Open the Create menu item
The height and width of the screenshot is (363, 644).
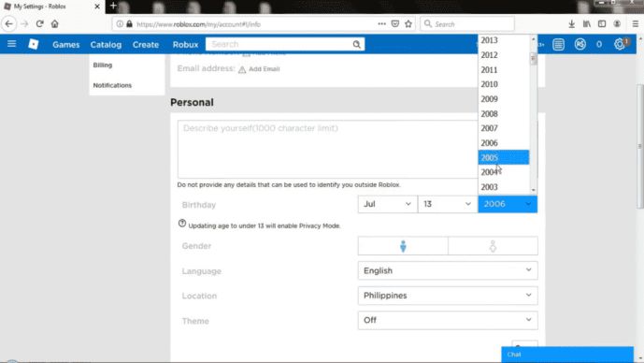tap(146, 44)
